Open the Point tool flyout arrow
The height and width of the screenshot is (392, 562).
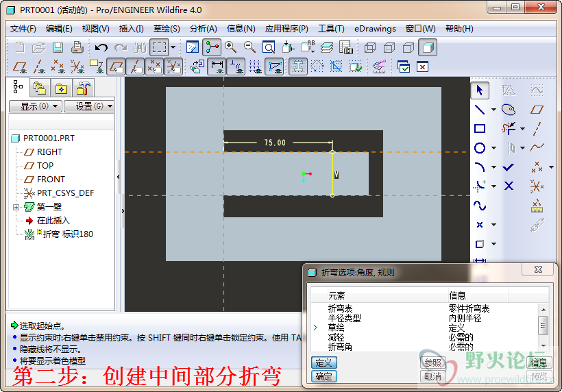[x=494, y=225]
